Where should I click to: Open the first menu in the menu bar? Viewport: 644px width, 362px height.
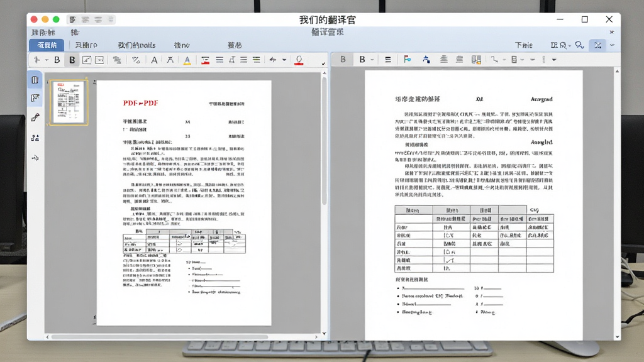click(x=43, y=33)
